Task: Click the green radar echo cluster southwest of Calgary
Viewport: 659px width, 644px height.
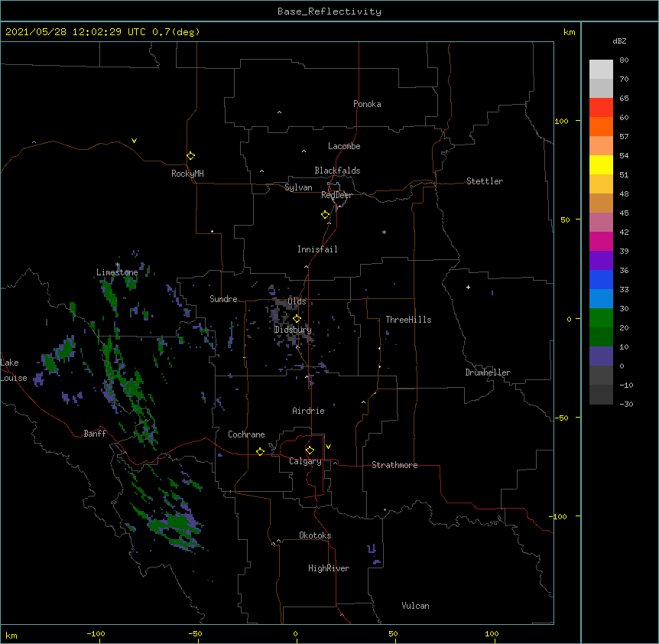Action: tap(177, 525)
